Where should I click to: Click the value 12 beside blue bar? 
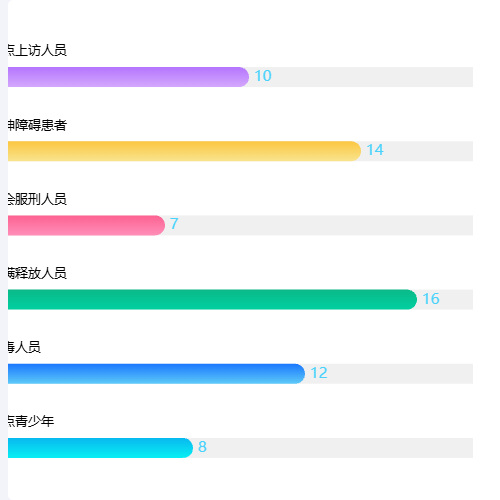point(319,373)
